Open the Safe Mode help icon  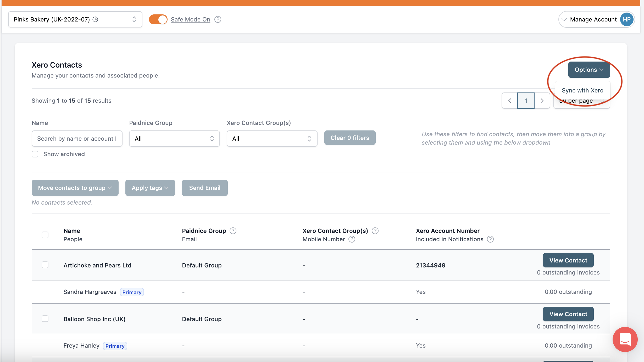(x=218, y=19)
